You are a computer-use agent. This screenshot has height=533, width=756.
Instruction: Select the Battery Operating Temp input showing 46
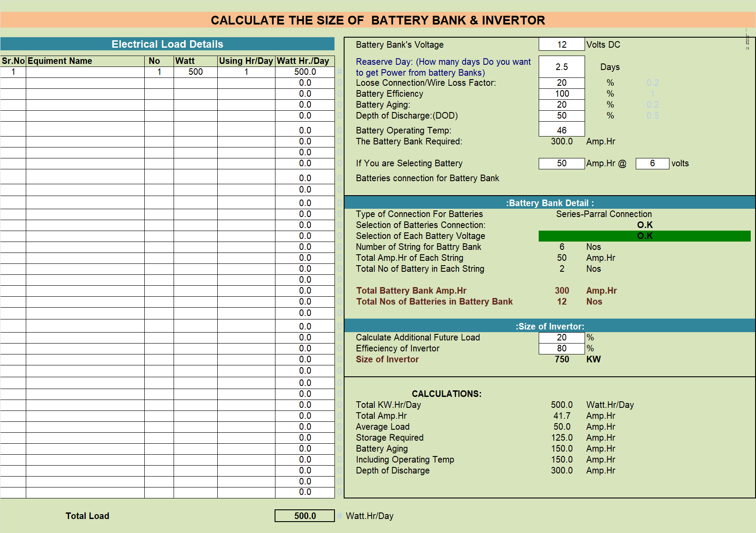pyautogui.click(x=561, y=130)
